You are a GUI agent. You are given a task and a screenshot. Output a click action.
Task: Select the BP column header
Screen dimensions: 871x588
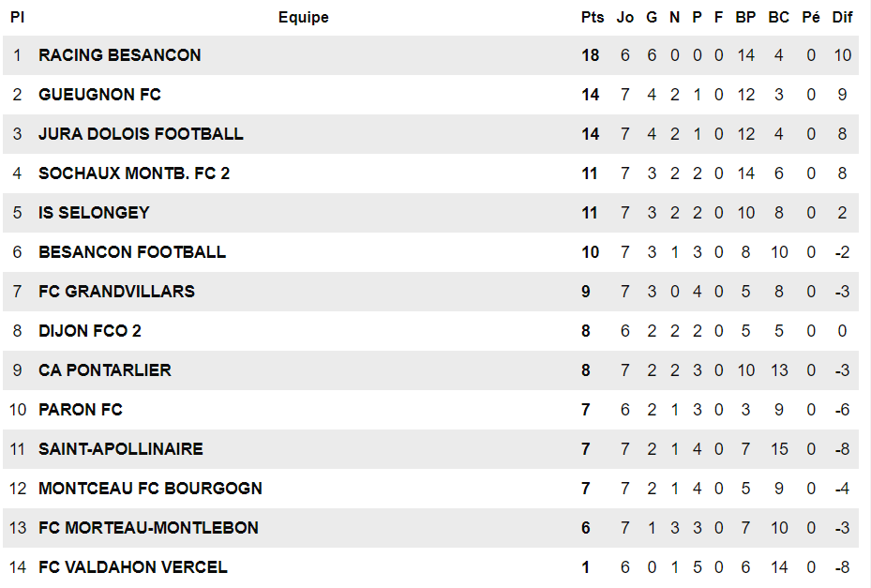[x=745, y=17]
